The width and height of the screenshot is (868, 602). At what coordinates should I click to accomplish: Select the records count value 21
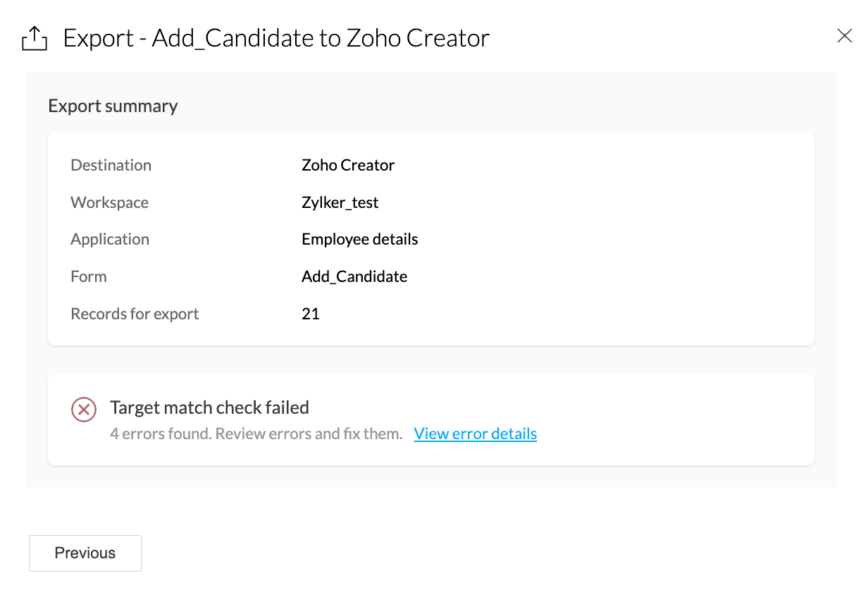coord(311,314)
